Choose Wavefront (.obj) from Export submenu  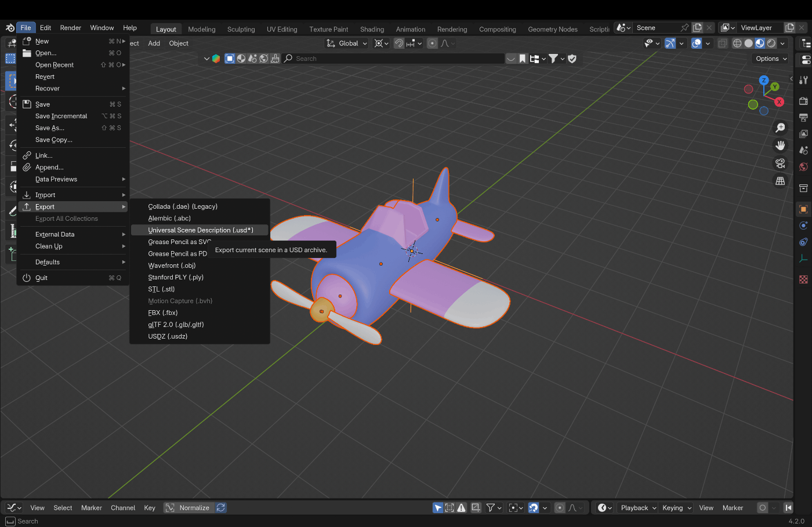[172, 266]
